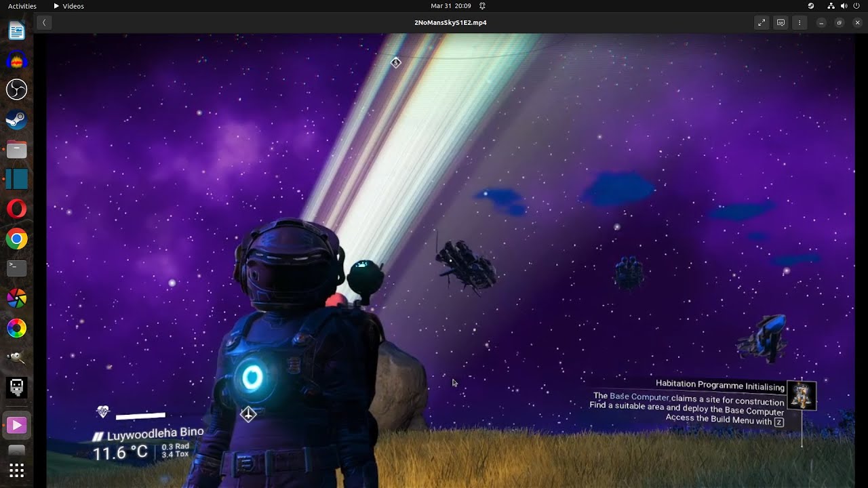
Task: Open the colorful aperture app in the dock
Action: [x=17, y=298]
